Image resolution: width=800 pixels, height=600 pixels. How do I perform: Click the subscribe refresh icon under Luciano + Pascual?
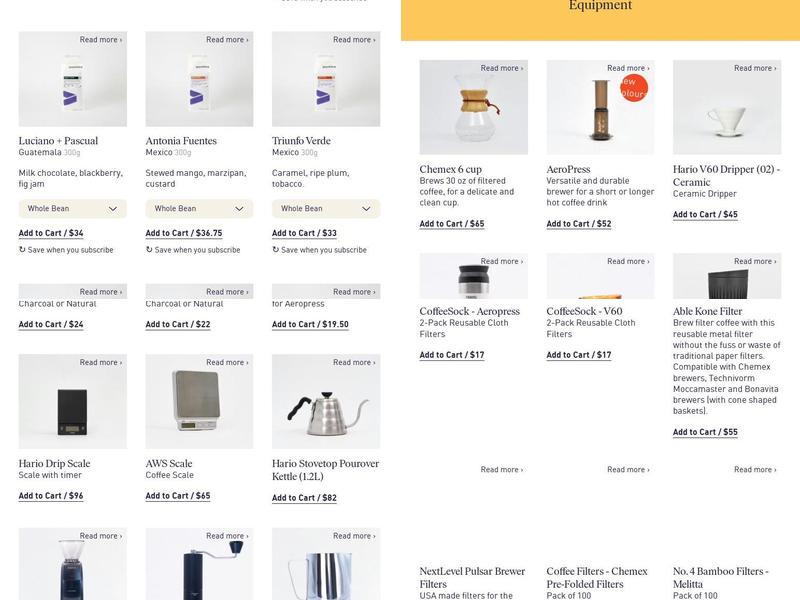[22, 249]
